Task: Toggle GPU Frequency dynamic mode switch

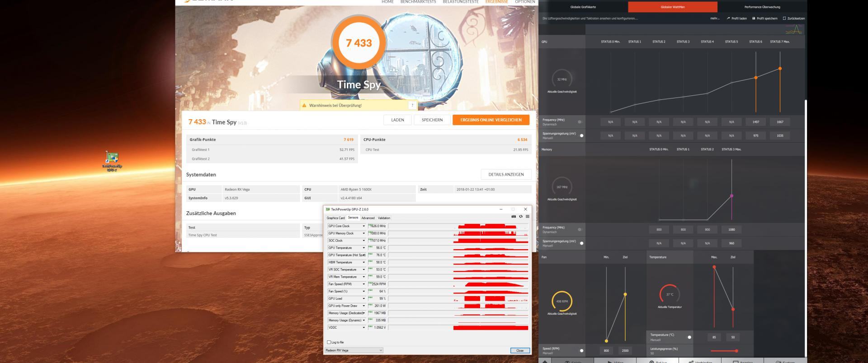Action: tap(580, 122)
